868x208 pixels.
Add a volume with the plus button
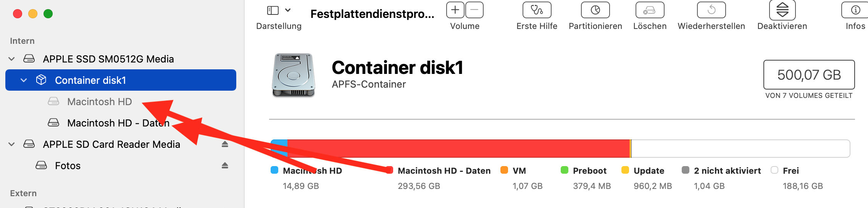click(455, 10)
